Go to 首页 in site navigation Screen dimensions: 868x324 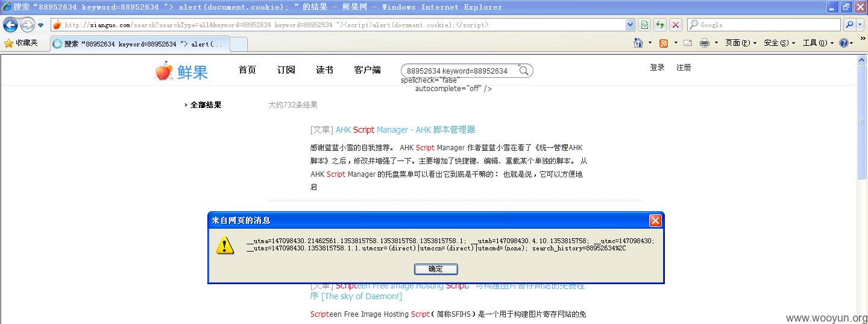[x=247, y=70]
